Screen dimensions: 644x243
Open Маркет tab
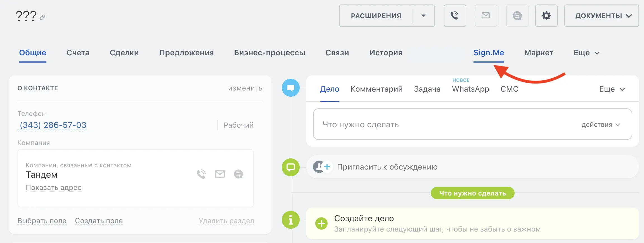point(539,53)
